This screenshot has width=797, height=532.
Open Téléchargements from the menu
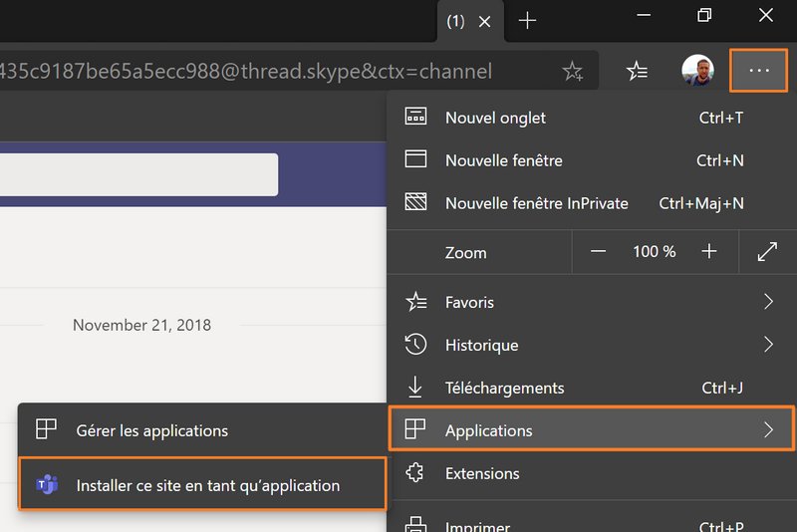tap(504, 388)
